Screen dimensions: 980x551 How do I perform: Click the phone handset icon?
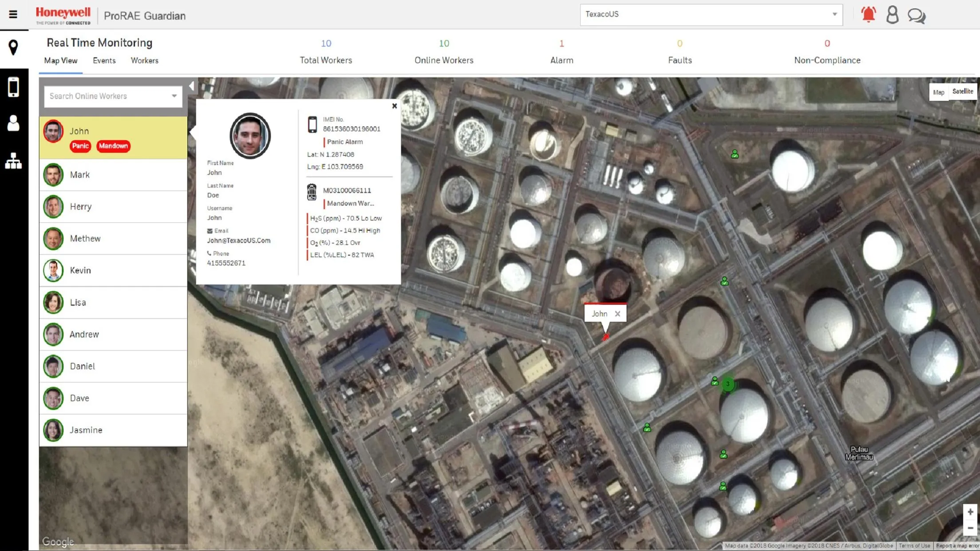209,253
